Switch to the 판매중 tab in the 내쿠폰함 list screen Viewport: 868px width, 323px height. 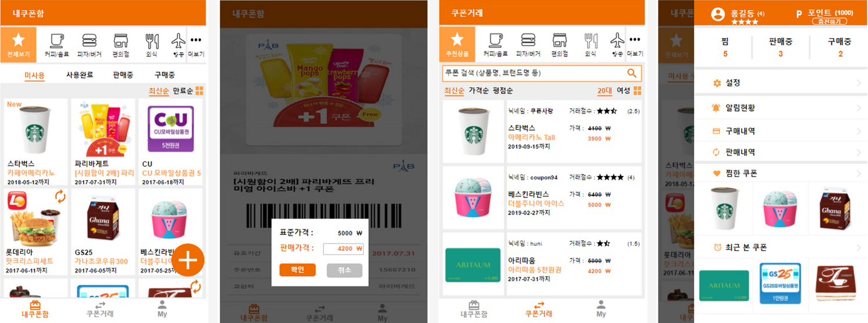(123, 75)
